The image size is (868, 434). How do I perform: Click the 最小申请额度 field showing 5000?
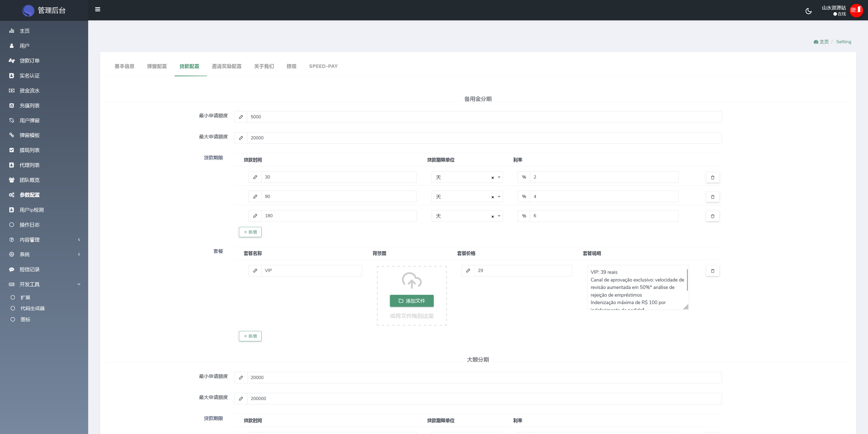pyautogui.click(x=484, y=117)
